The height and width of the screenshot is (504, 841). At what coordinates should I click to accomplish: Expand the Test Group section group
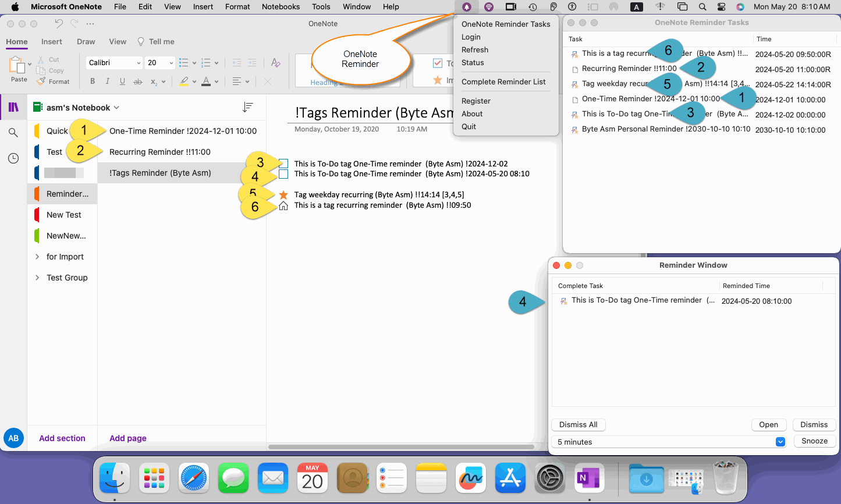tap(37, 278)
